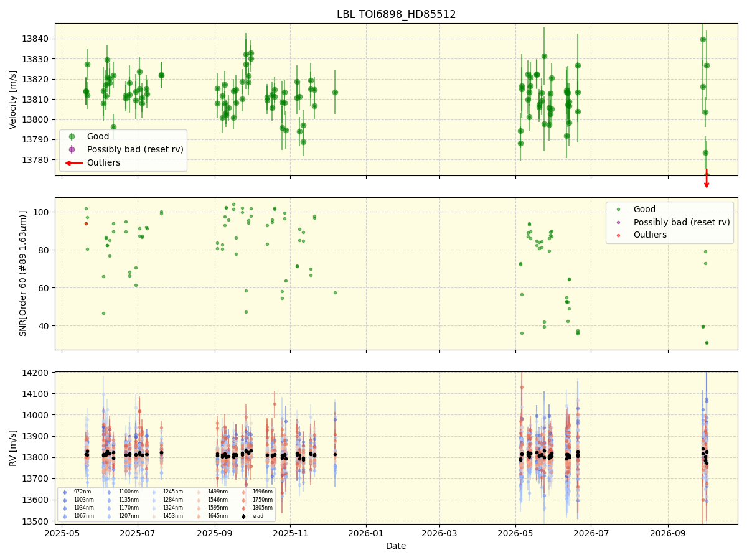Click the 1284nm legend entry
The image size is (747, 560).
(173, 500)
